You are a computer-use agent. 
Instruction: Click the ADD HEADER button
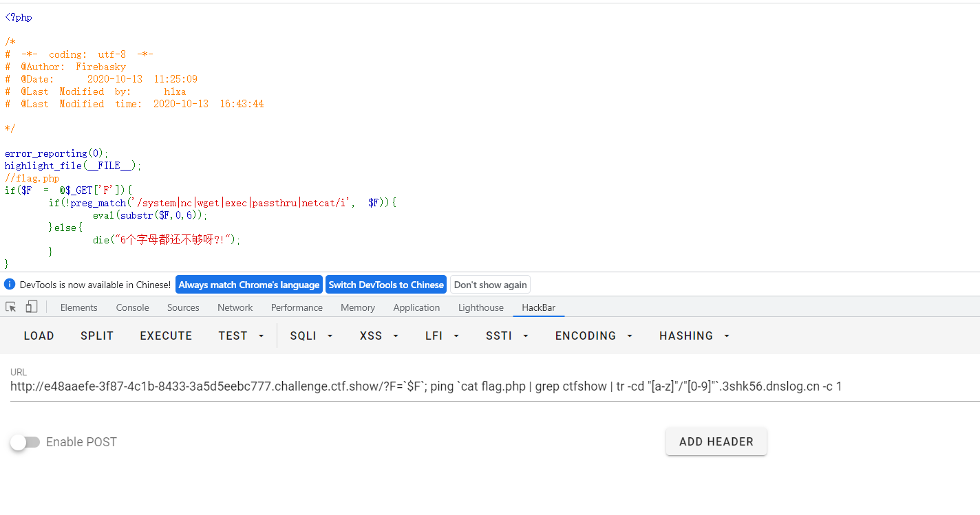(x=716, y=441)
